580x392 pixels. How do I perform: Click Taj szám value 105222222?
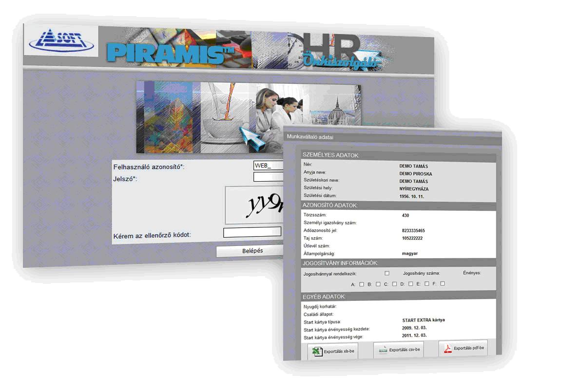coord(412,238)
